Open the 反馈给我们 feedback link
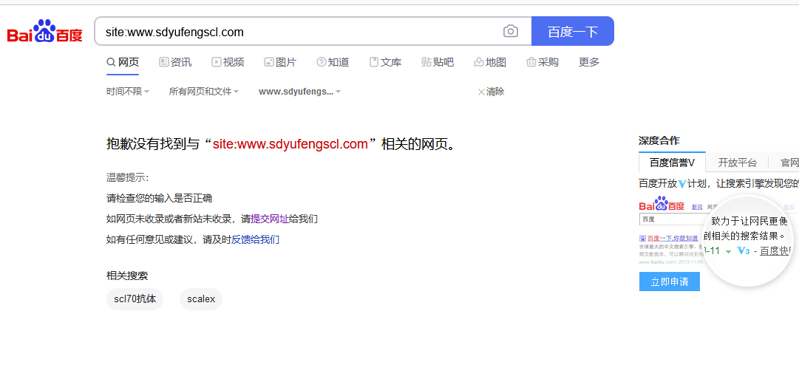 (x=255, y=239)
